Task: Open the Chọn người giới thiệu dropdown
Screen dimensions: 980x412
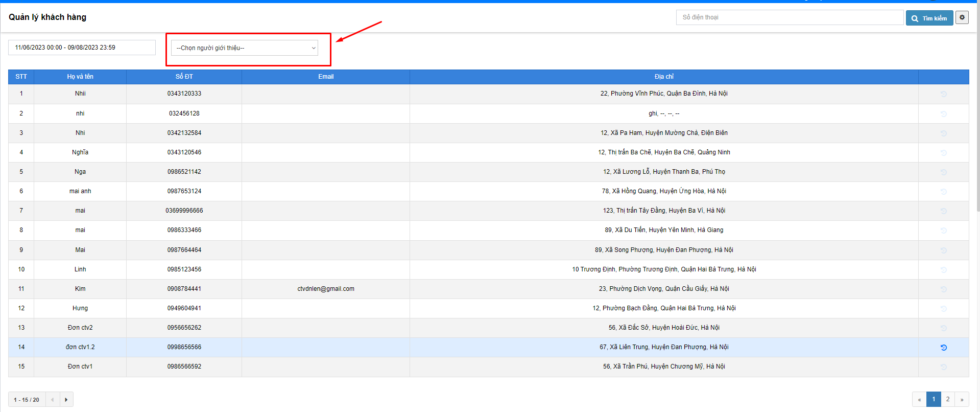Action: click(x=246, y=48)
